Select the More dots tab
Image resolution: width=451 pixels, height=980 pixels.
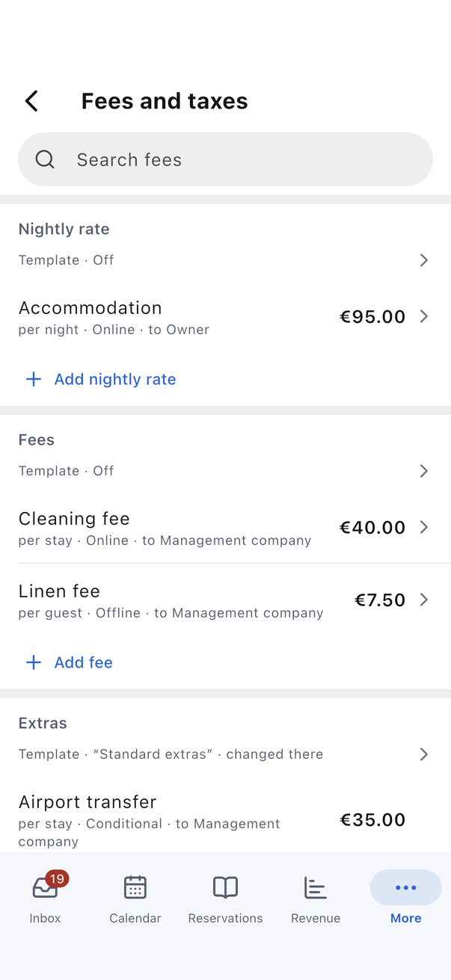click(405, 887)
